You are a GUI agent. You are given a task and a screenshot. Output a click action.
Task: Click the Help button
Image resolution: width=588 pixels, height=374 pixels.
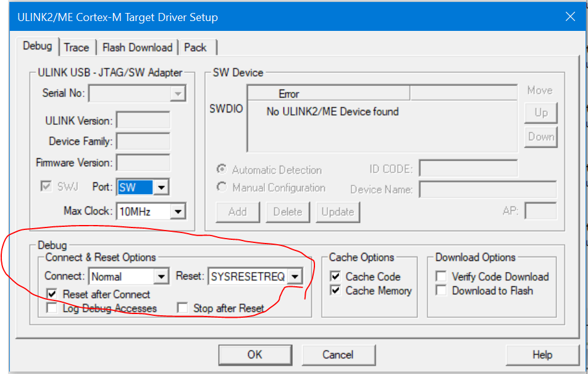542,355
